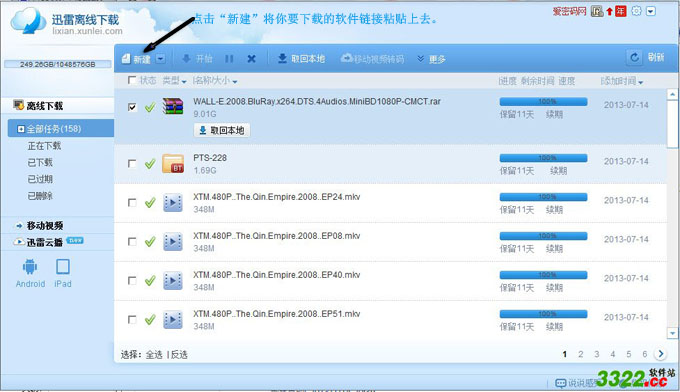Click the green checkmark status of PTS-228

tap(150, 163)
